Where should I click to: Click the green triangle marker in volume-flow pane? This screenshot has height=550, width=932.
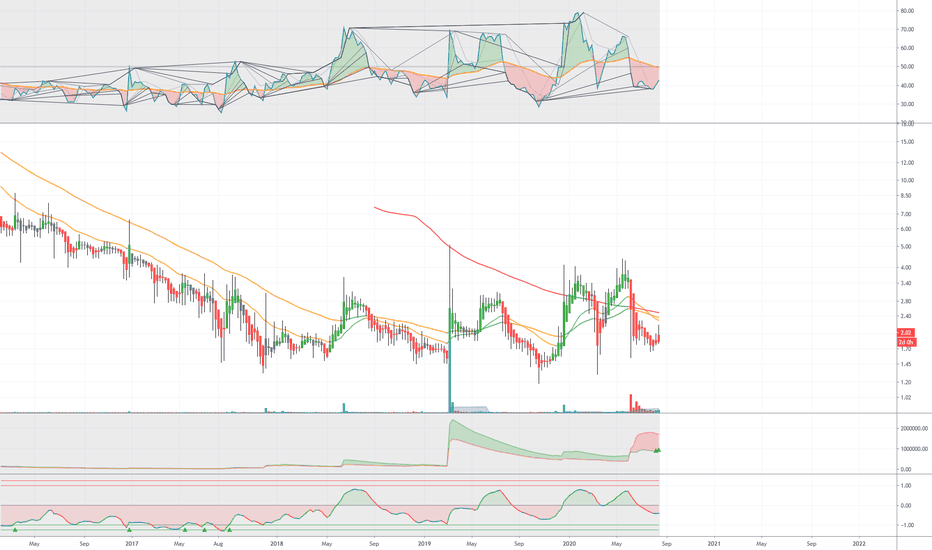[657, 450]
